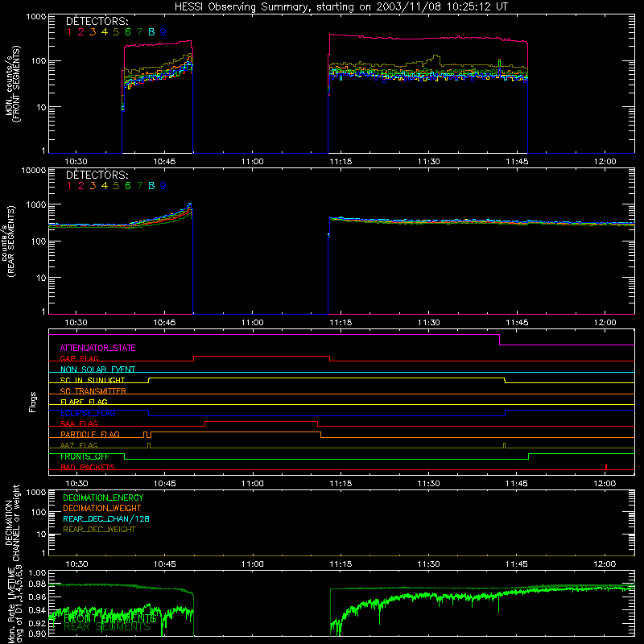Click the 10:30 tick label under the rear segments plot
Image resolution: width=644 pixels, height=644 pixels.
point(76,323)
